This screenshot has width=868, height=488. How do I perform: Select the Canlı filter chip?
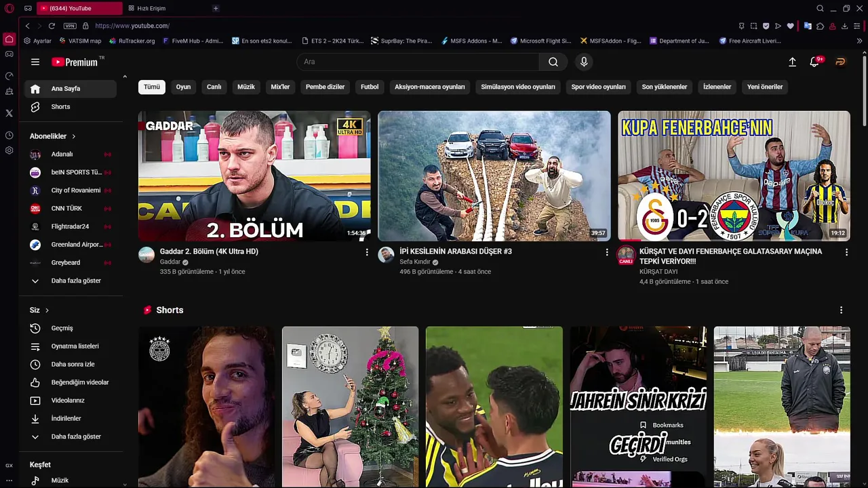(x=214, y=87)
